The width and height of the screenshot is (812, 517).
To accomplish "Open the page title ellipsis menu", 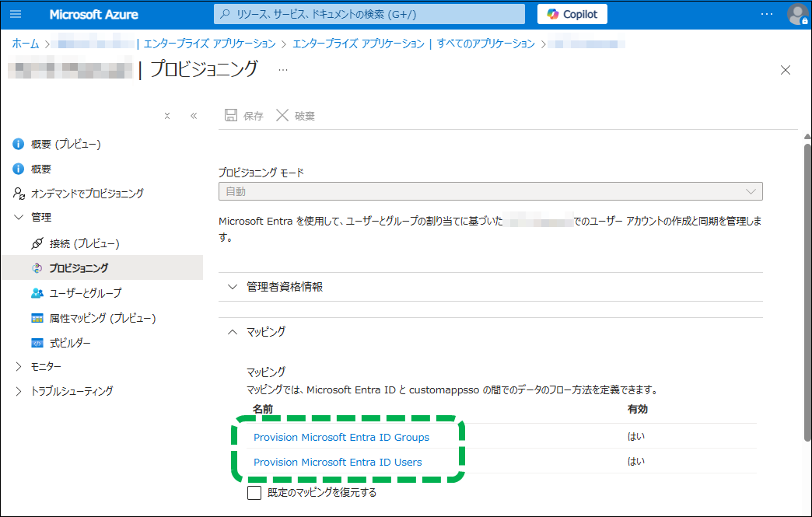I will pos(283,69).
